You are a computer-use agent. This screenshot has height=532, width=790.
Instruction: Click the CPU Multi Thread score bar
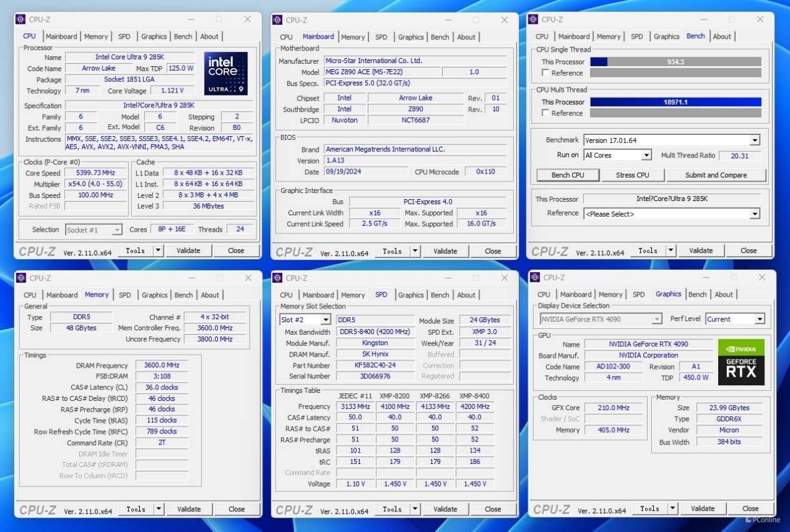click(x=675, y=102)
